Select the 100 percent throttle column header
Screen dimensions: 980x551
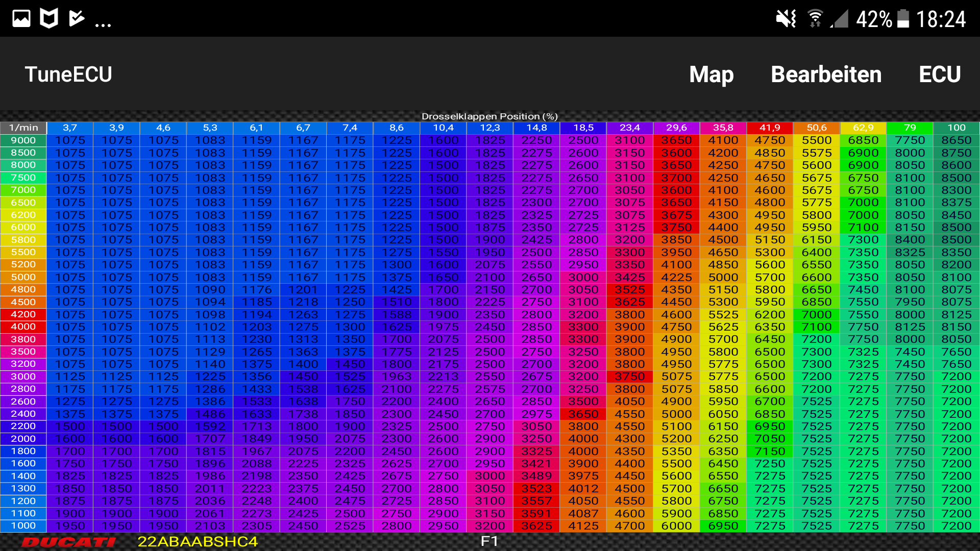[957, 128]
